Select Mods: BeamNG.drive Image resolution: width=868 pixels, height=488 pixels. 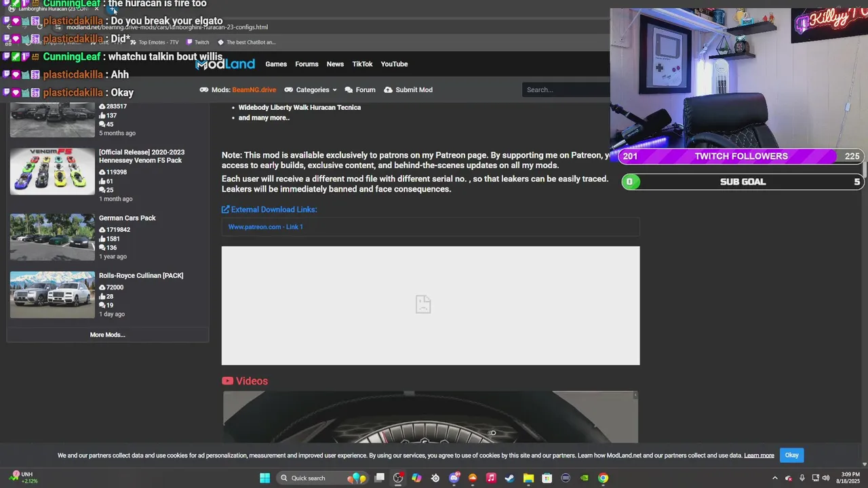[x=238, y=89]
